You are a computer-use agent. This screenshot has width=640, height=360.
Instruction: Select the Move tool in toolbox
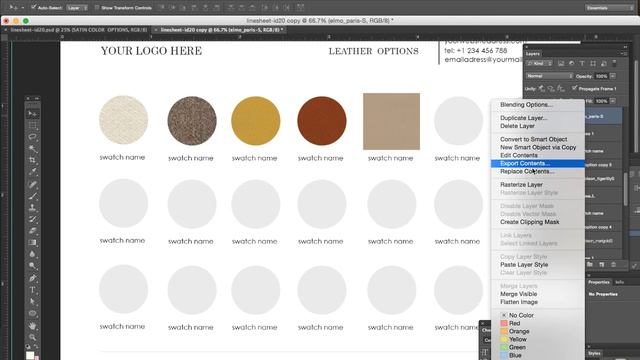[x=33, y=114]
